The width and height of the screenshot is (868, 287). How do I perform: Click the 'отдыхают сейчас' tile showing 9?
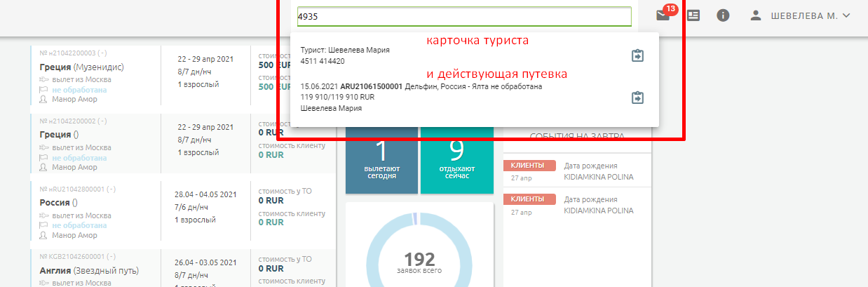click(457, 159)
